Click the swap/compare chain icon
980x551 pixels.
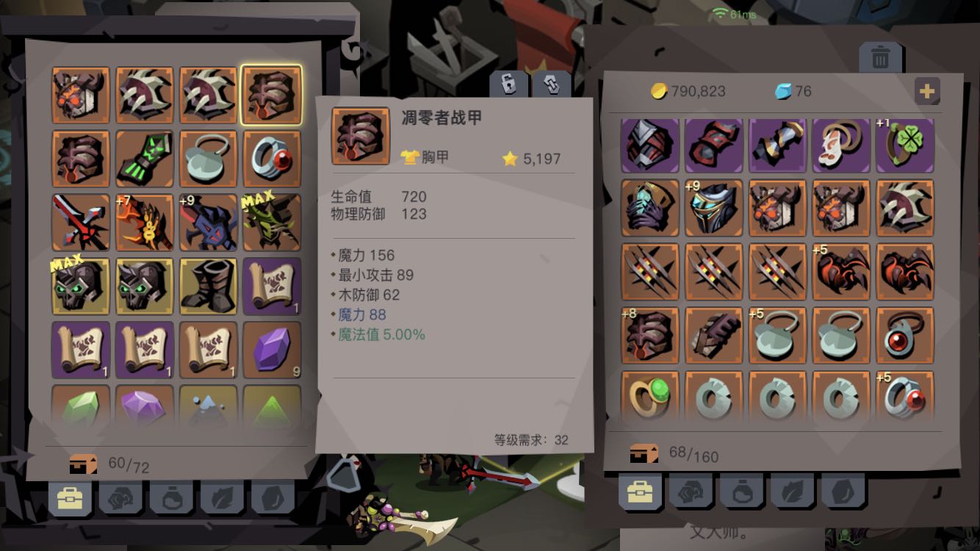[552, 84]
